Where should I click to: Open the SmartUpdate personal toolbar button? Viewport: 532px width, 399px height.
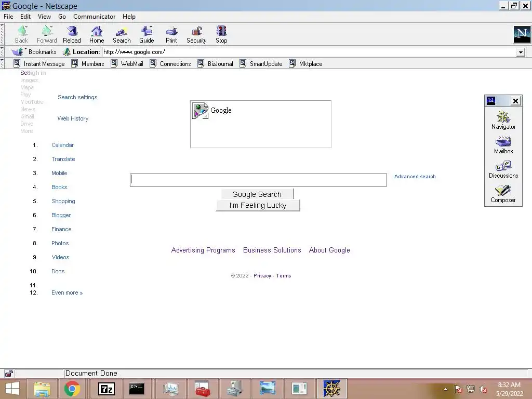click(x=261, y=63)
